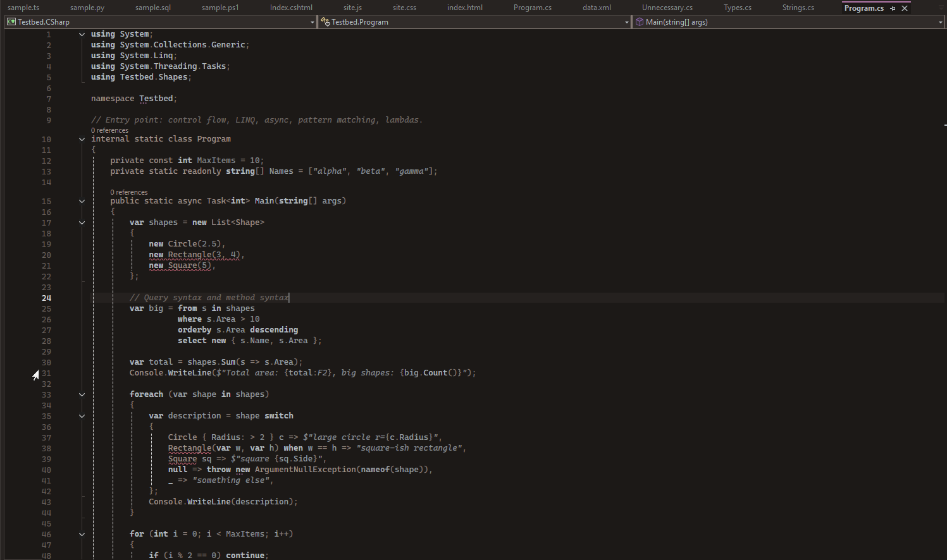The image size is (947, 560).
Task: Open the site.css tab
Action: pyautogui.click(x=404, y=8)
